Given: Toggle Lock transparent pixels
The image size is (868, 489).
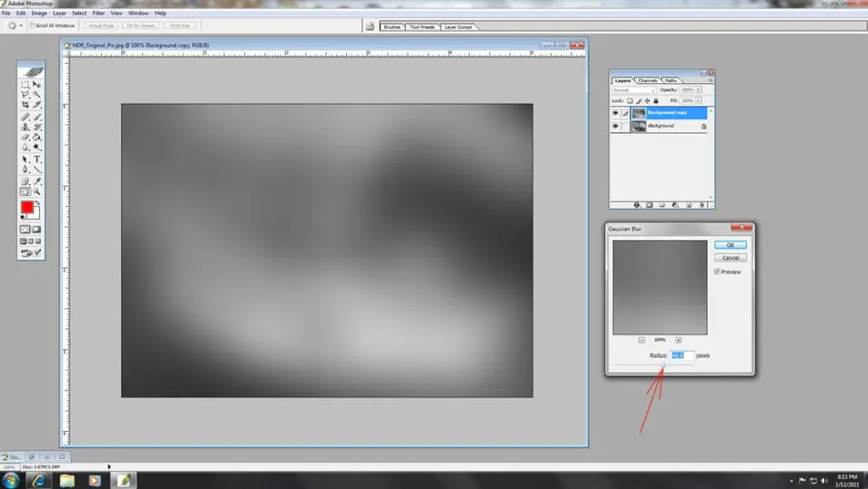Looking at the screenshot, I should 630,100.
